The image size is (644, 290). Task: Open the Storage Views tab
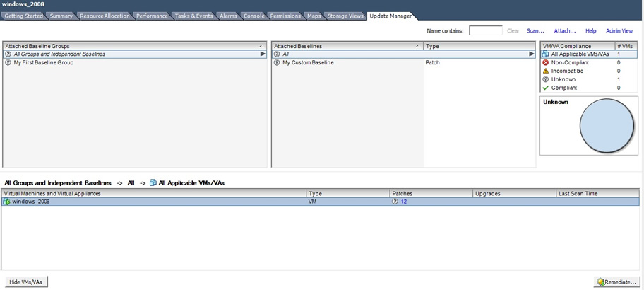[345, 16]
